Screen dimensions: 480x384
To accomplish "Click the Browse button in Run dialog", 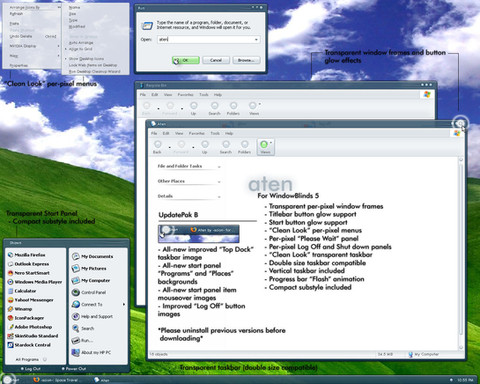I will pyautogui.click(x=246, y=60).
